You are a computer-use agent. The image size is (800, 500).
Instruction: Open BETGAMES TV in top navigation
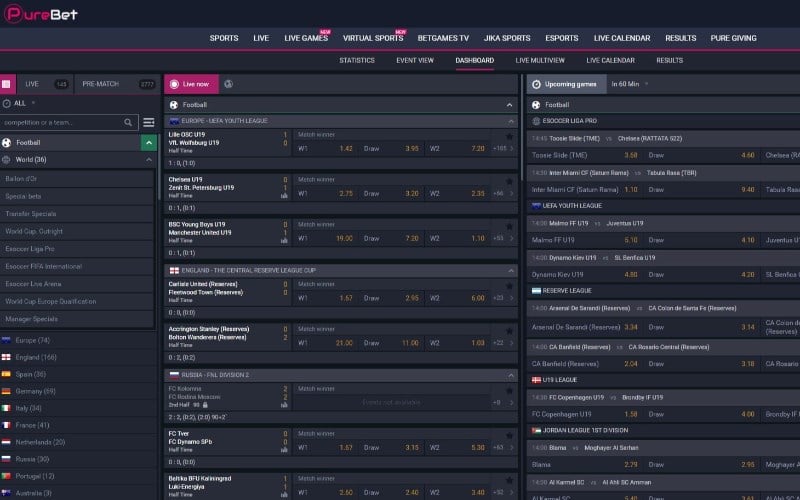[443, 38]
